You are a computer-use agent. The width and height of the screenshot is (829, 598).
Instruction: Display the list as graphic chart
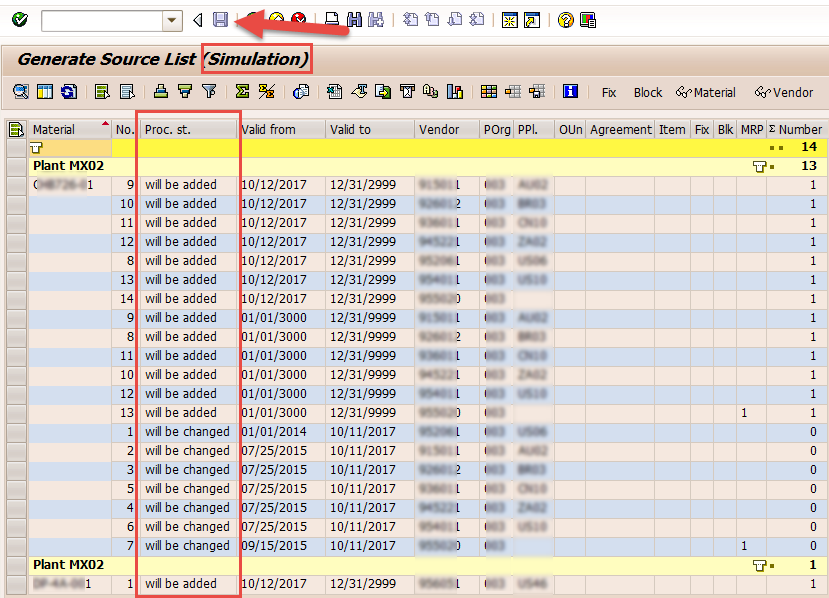[x=455, y=92]
